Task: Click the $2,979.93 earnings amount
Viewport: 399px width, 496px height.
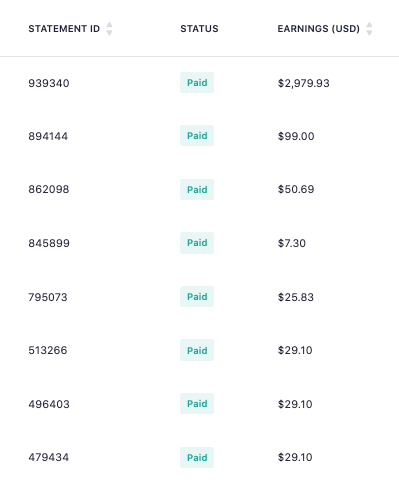Action: coord(304,83)
